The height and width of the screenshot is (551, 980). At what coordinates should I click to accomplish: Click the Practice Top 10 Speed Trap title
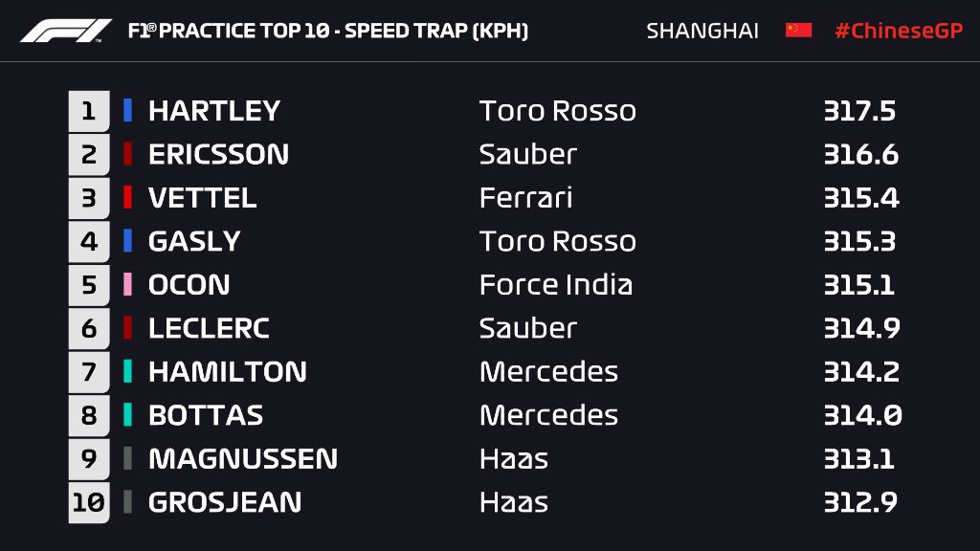point(328,31)
